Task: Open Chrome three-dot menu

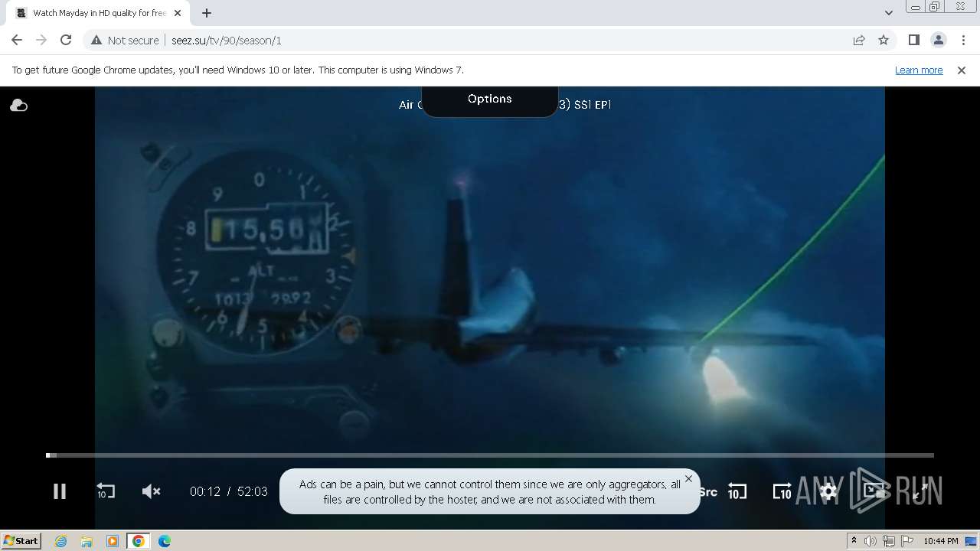Action: (x=963, y=40)
